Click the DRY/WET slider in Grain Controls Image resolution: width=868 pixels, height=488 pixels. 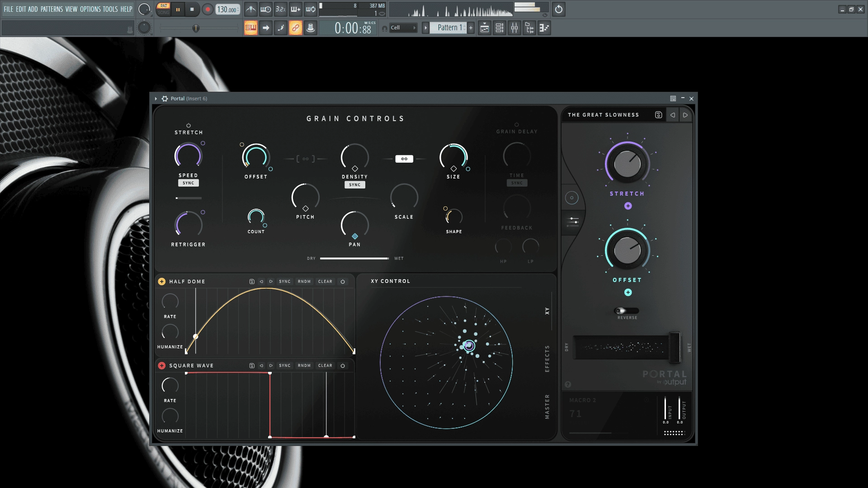354,258
